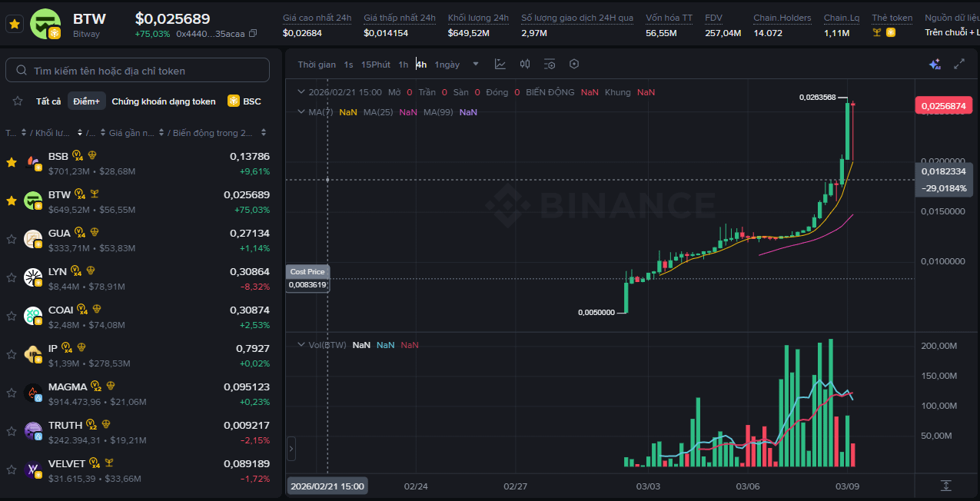The width and height of the screenshot is (980, 501).
Task: Select the BSC chain filter
Action: [x=244, y=101]
